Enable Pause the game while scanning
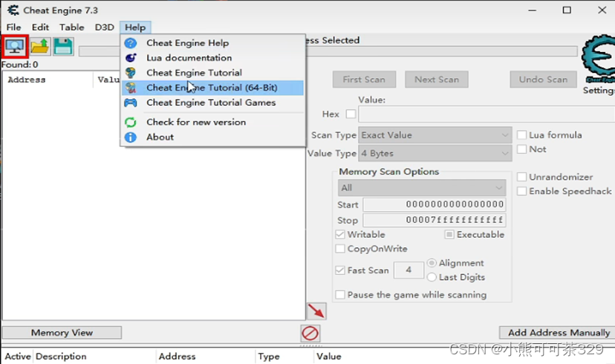 tap(340, 295)
